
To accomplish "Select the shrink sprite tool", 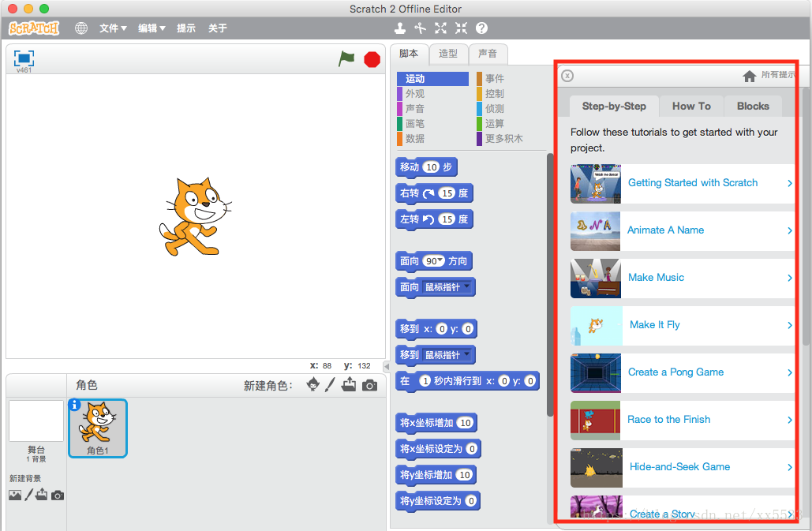I will point(461,28).
